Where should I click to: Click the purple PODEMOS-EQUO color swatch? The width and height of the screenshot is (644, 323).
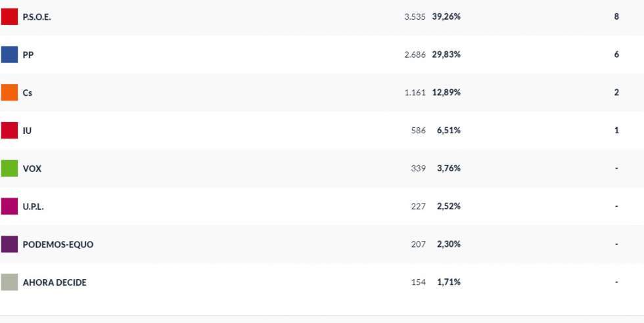click(x=9, y=244)
